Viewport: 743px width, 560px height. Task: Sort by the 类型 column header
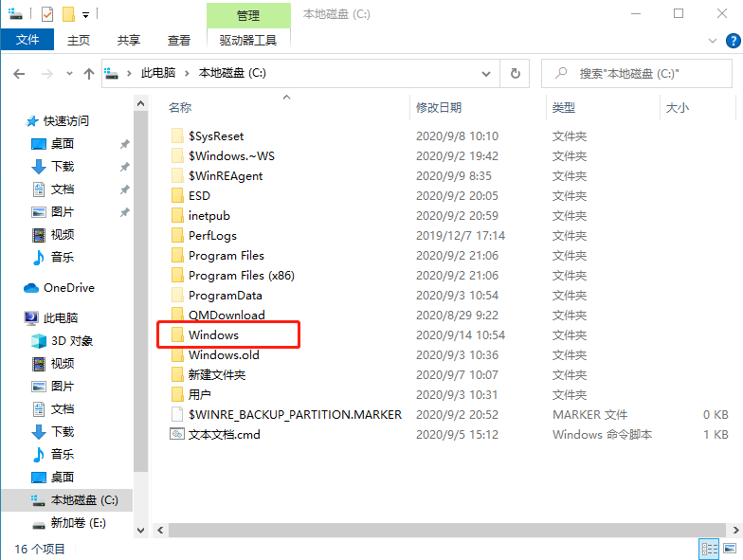click(564, 108)
